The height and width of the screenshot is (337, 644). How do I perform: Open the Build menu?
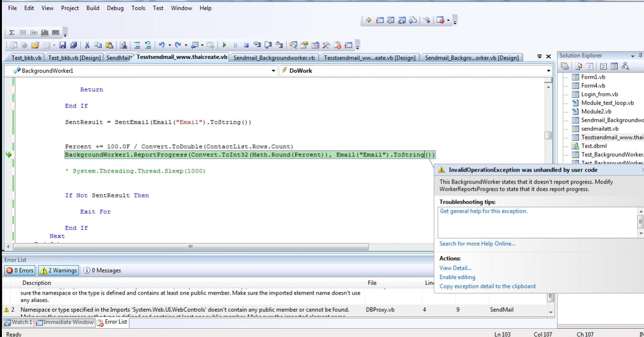(x=93, y=8)
